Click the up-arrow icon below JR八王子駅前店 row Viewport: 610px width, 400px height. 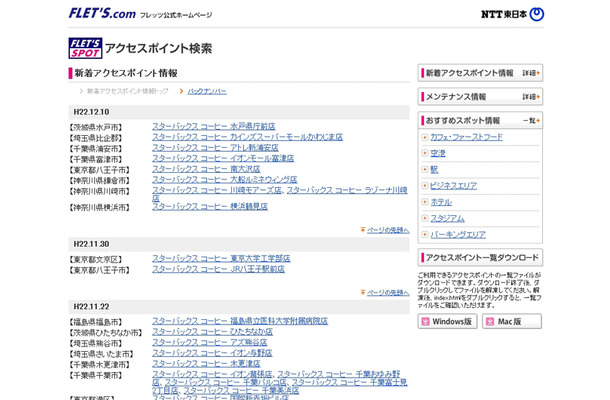tap(363, 292)
